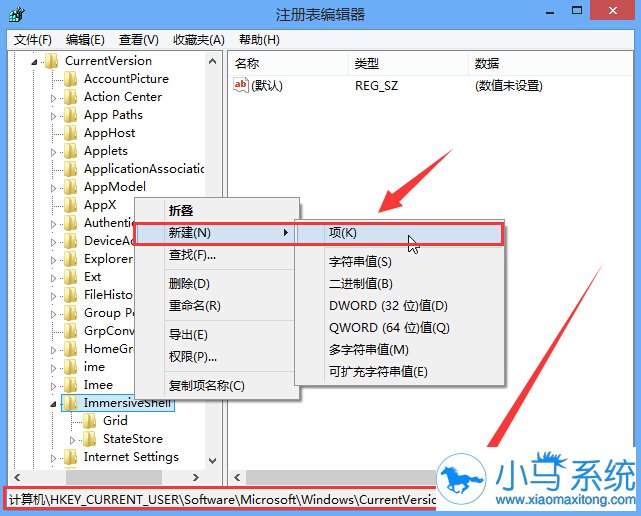
Task: Select 多字符串值(M) in the submenu
Action: coord(399,350)
